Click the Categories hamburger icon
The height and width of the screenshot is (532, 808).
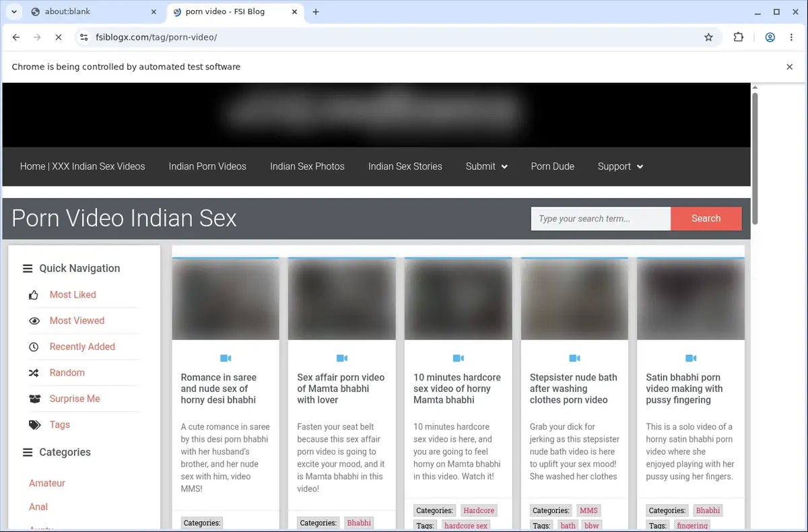[x=28, y=453]
